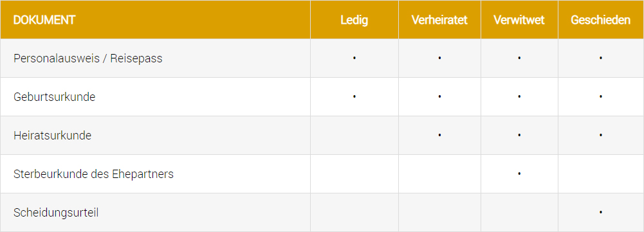
Task: Click the Ledig dot for Personalausweis / Reisepass
Action: [354, 58]
